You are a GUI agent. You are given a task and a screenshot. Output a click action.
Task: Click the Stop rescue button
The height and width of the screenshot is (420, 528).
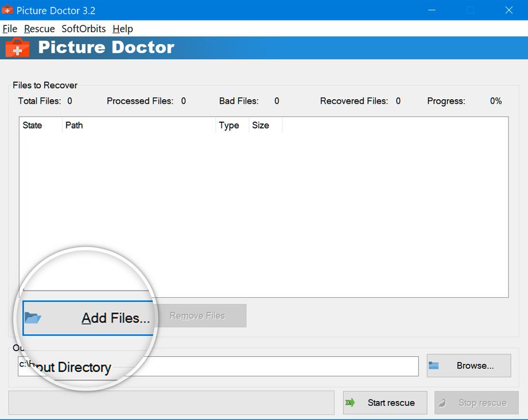pos(476,403)
